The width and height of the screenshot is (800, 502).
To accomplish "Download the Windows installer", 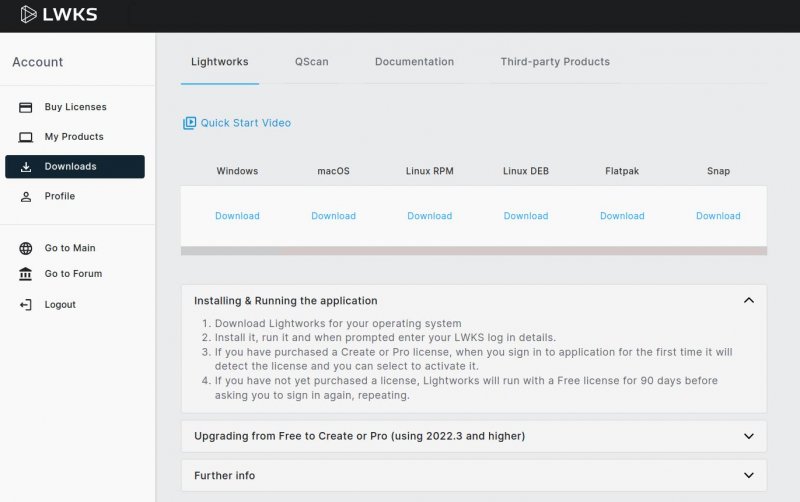I will pos(237,216).
